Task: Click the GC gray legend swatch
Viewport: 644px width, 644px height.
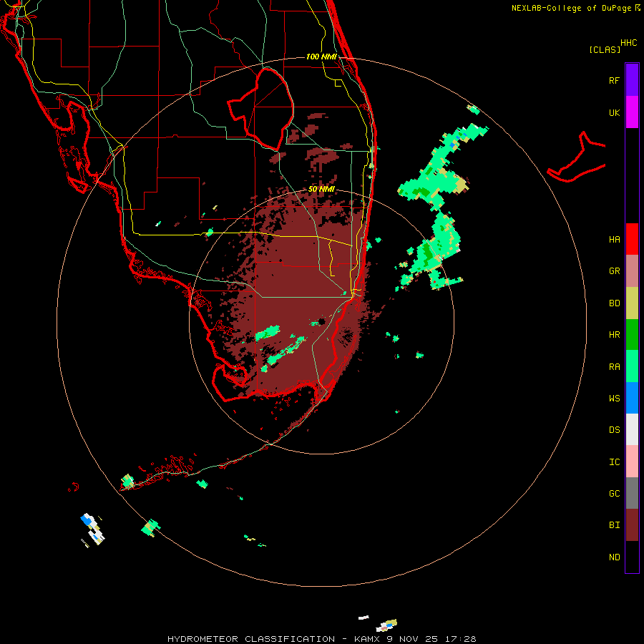Action: click(x=632, y=493)
